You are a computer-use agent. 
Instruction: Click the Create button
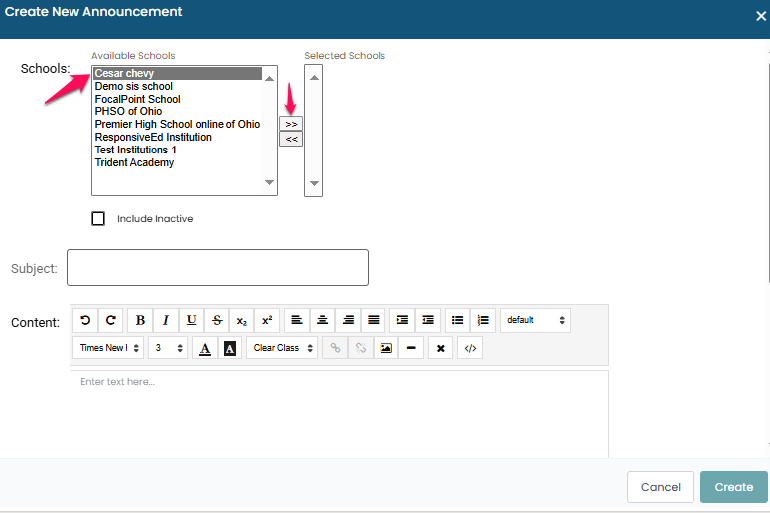733,487
